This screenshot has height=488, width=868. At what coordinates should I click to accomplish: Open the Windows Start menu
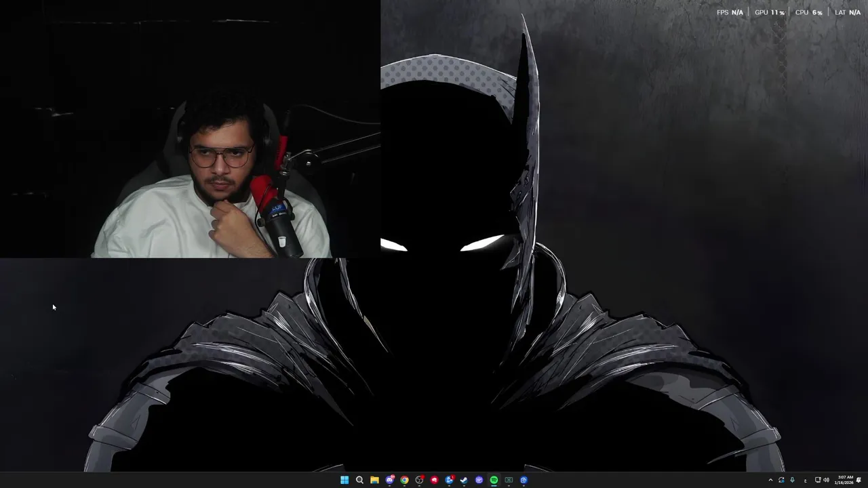[344, 480]
